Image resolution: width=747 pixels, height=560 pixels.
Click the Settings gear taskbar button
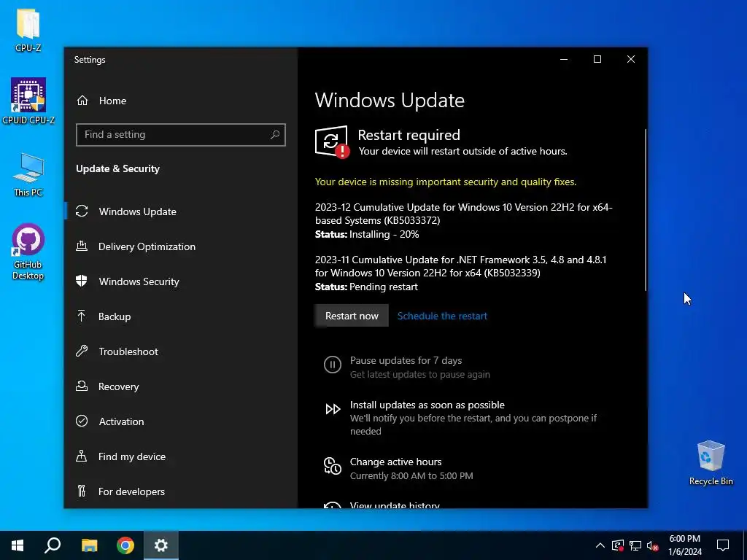[x=161, y=545]
